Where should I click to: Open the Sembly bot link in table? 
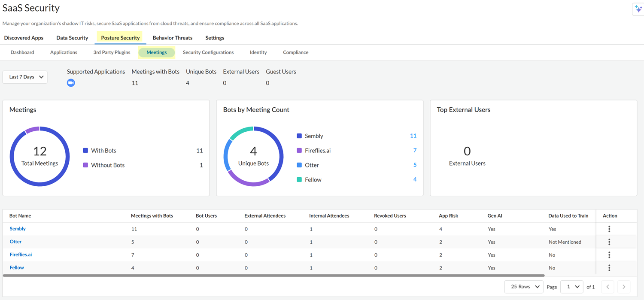18,229
